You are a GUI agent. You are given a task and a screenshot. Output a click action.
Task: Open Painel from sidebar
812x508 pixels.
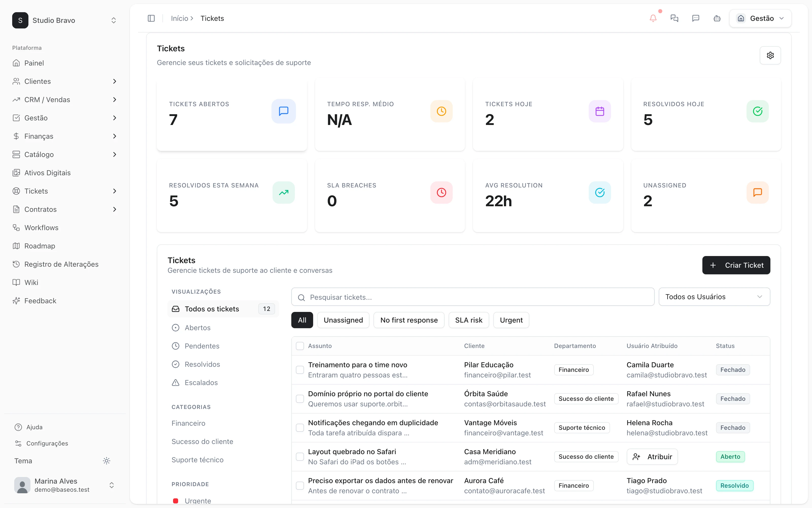[65, 63]
